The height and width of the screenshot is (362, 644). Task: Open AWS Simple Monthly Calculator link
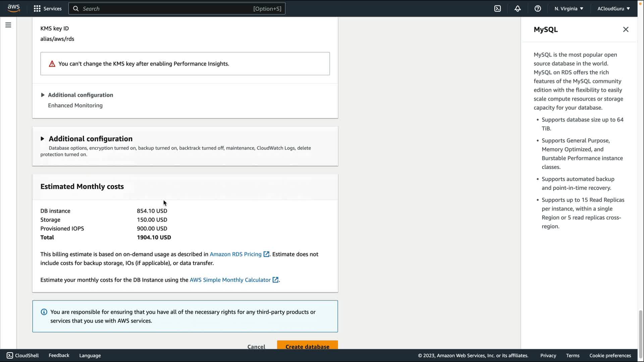pyautogui.click(x=230, y=280)
